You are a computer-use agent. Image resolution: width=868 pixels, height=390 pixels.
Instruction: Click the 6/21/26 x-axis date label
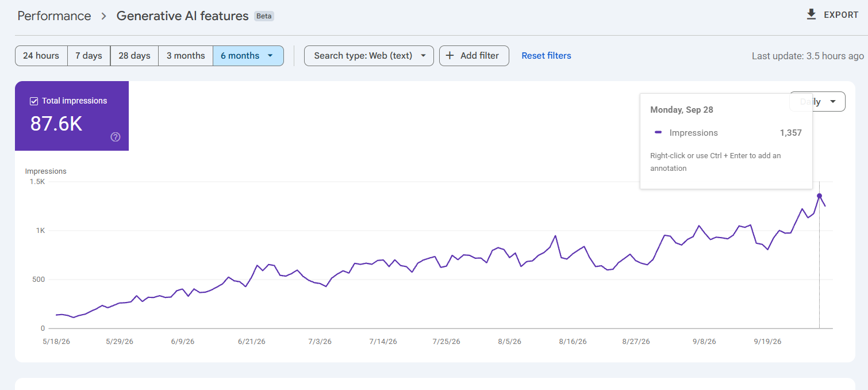(252, 342)
